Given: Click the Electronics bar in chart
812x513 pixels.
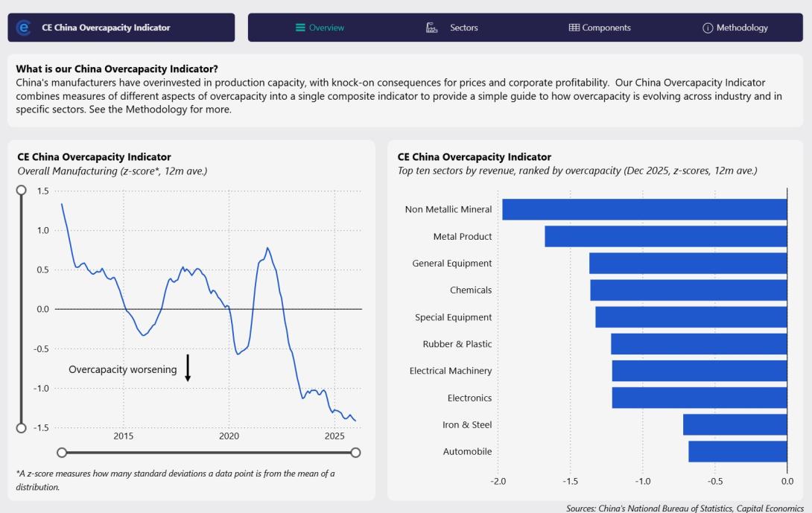Looking at the screenshot, I should (699, 398).
